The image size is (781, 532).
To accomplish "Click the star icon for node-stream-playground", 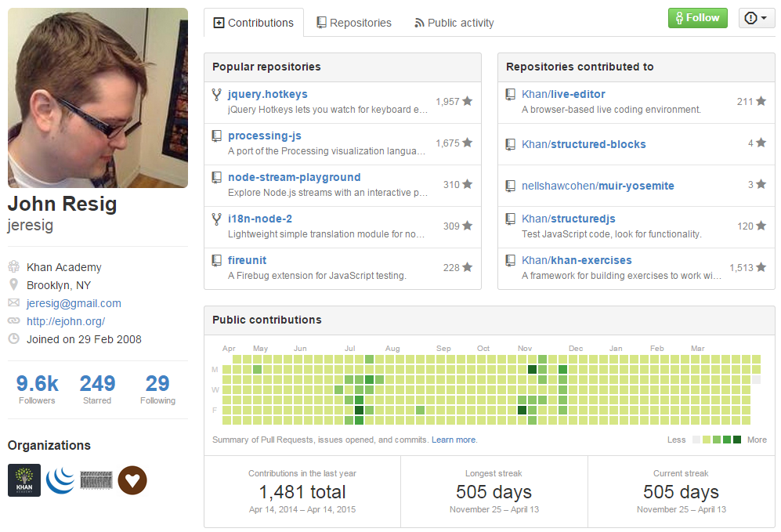I will click(x=467, y=184).
